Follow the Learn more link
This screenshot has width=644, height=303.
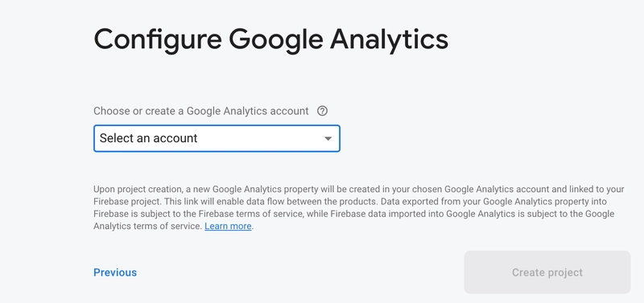(228, 226)
